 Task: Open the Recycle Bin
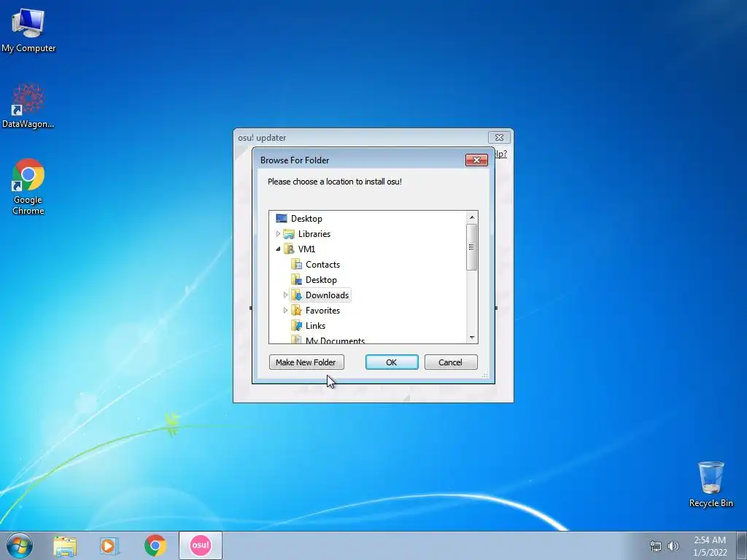click(711, 484)
